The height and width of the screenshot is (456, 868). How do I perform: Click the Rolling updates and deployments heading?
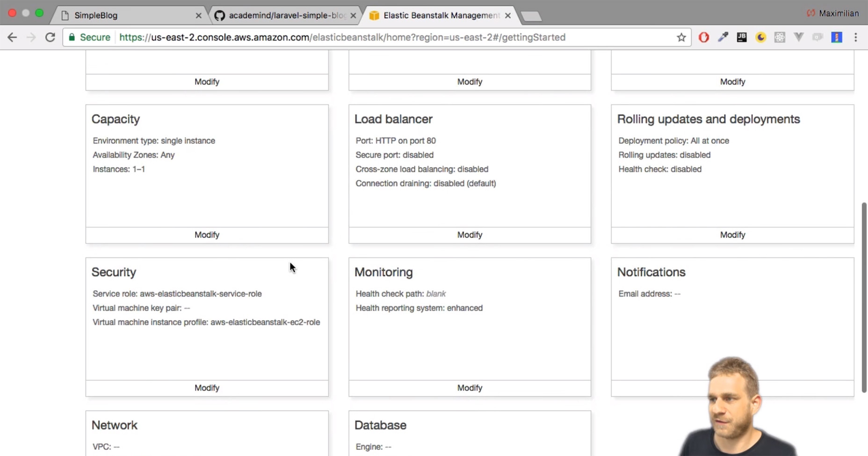coord(709,119)
